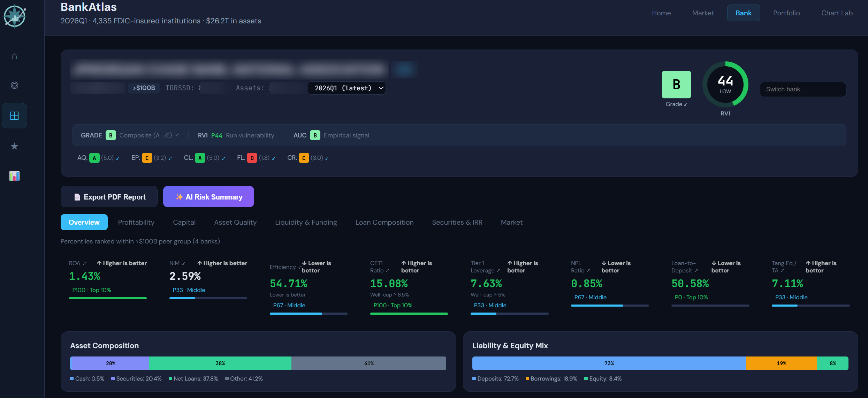Click the Deposits 73% liability segment
This screenshot has height=398, width=868.
609,363
